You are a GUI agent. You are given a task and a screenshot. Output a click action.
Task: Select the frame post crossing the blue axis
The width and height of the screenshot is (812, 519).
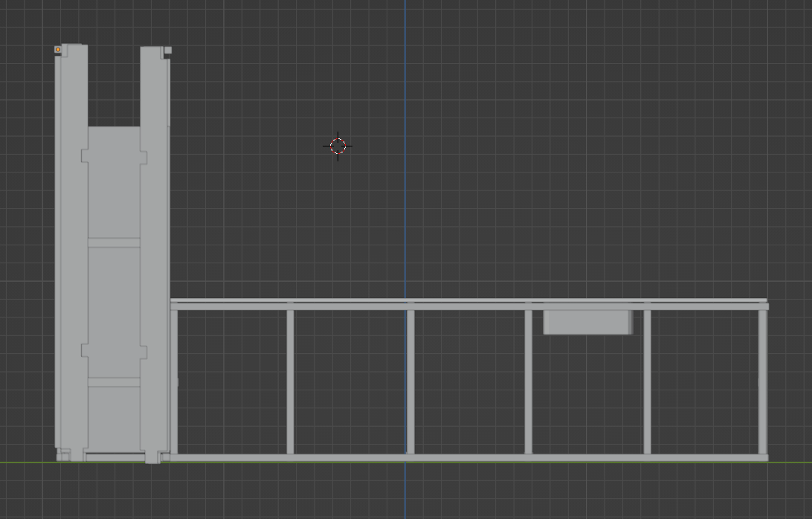click(x=410, y=382)
